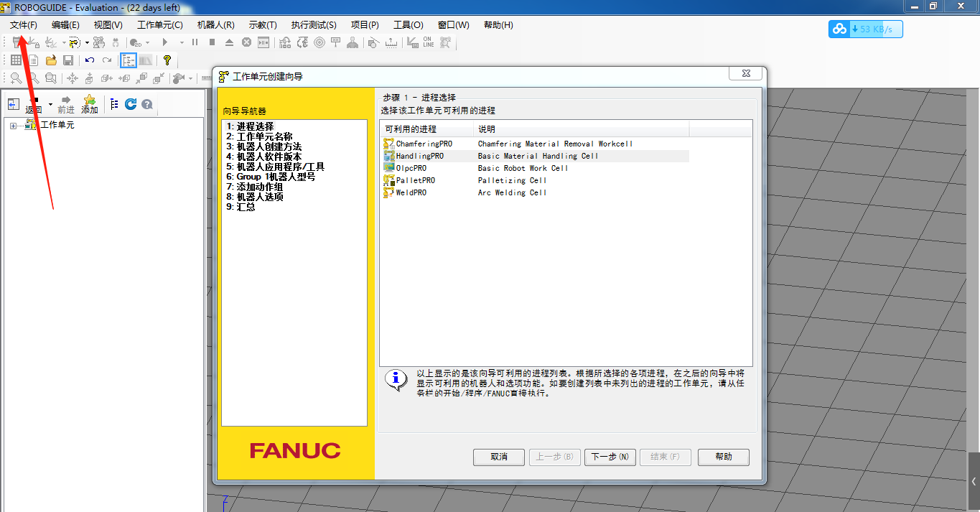Click the blue refresh icon in browser panel
This screenshot has width=980, height=512.
[131, 104]
